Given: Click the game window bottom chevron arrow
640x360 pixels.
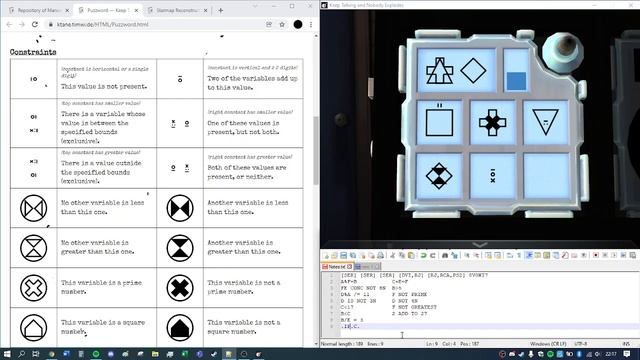Looking at the screenshot, I should 480,245.
